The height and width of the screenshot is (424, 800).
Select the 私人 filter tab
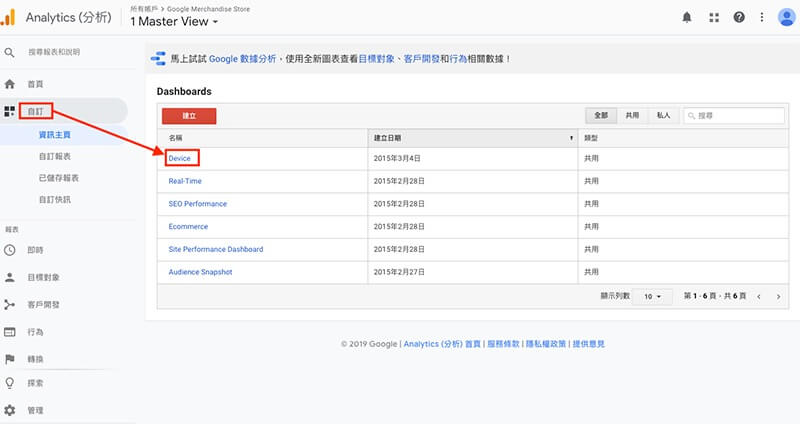click(x=663, y=115)
